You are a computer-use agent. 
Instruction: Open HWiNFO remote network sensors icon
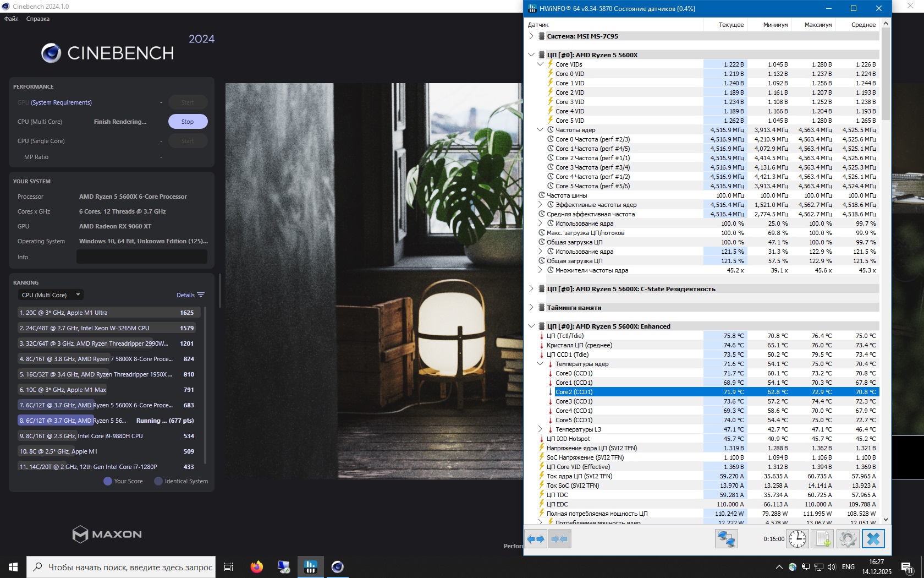coord(726,539)
